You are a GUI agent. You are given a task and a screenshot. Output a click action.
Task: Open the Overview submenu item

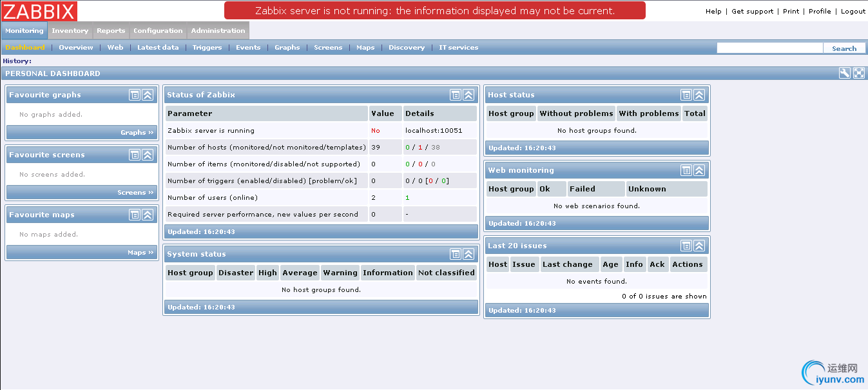coord(76,48)
